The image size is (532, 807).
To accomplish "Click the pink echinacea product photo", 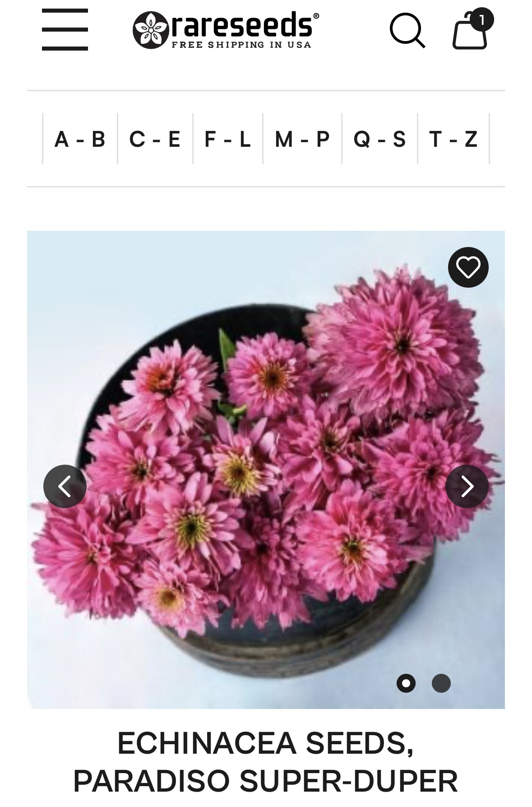I will pyautogui.click(x=266, y=470).
